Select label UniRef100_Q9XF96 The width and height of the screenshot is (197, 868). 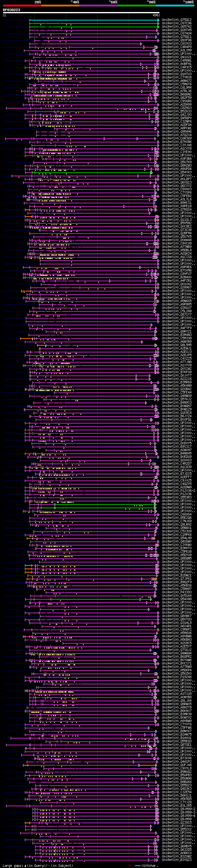click(177, 40)
